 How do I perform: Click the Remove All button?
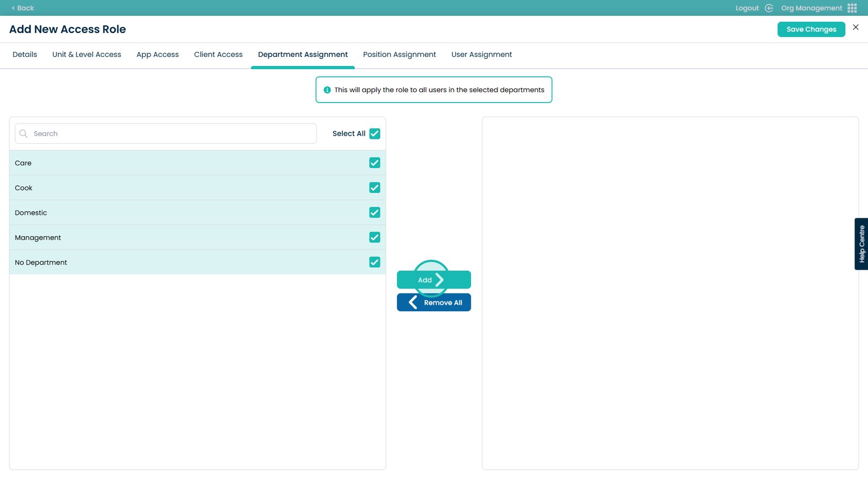pos(434,303)
